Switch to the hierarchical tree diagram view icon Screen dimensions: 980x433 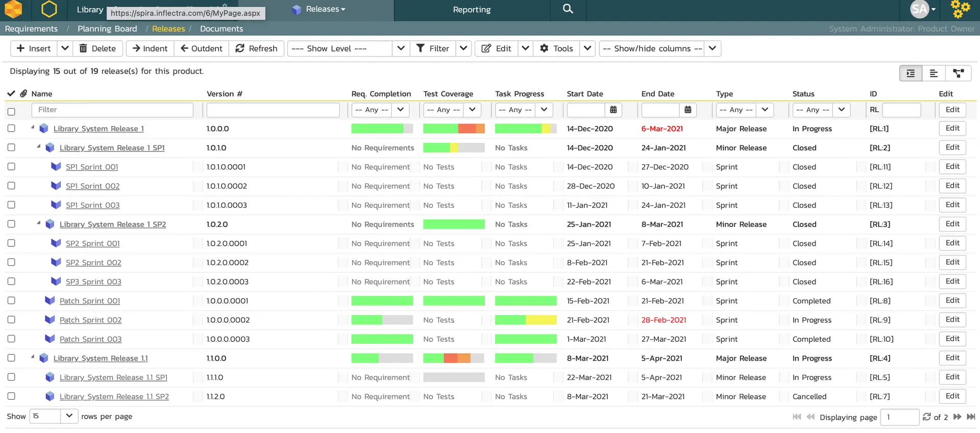958,73
